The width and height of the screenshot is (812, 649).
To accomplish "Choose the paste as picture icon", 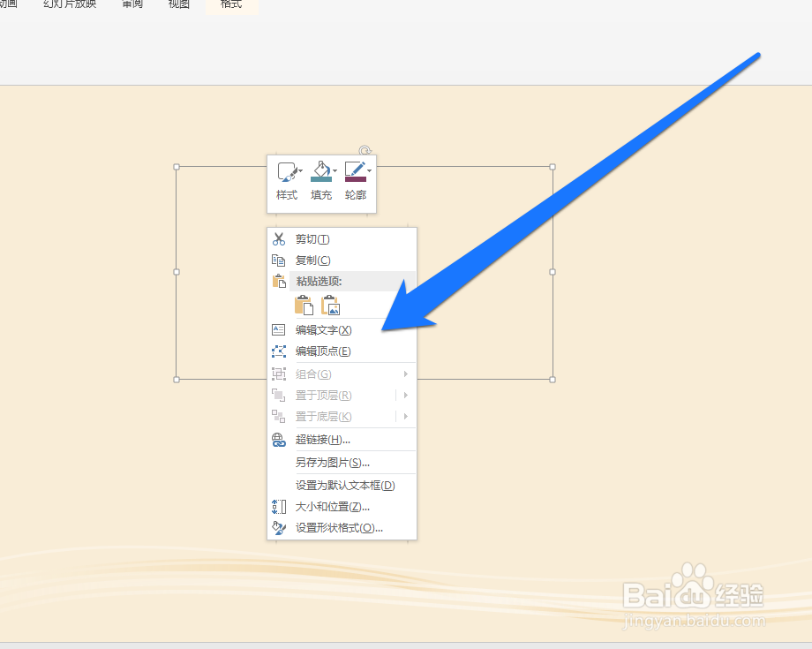I will (x=330, y=306).
